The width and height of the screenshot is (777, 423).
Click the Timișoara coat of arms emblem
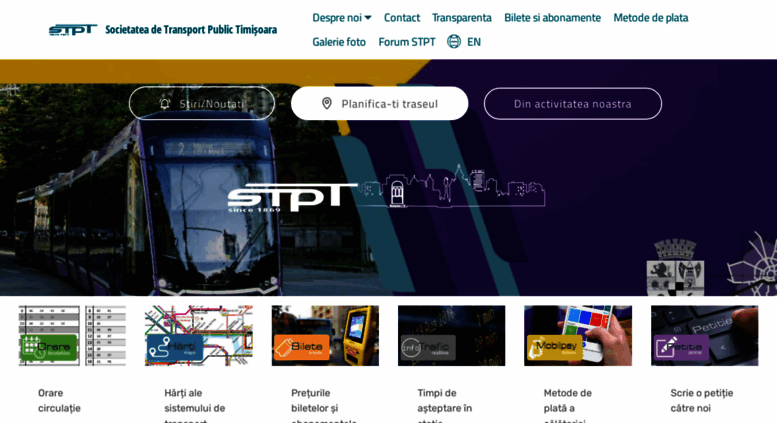click(x=675, y=268)
